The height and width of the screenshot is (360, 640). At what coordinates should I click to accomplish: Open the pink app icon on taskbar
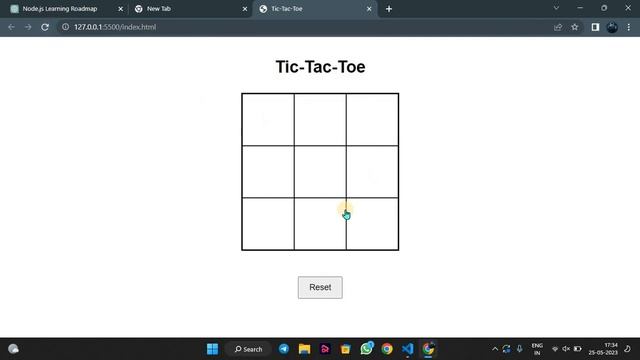325,349
